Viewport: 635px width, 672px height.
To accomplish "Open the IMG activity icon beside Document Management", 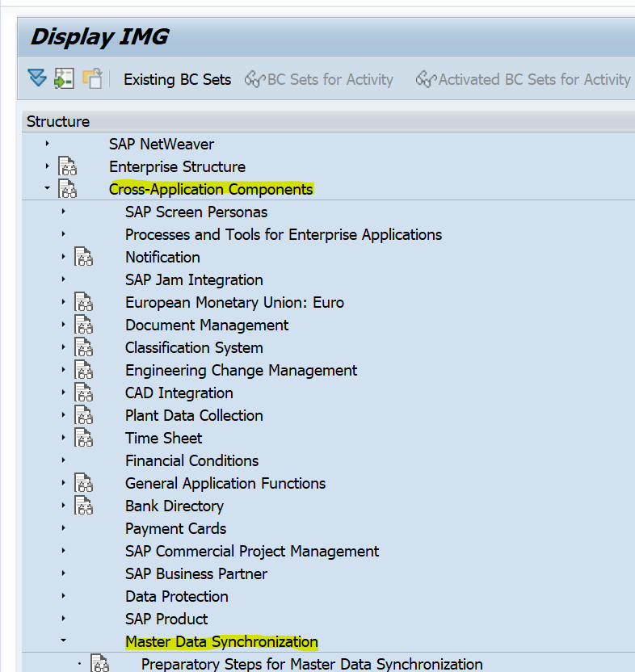I will pyautogui.click(x=84, y=325).
